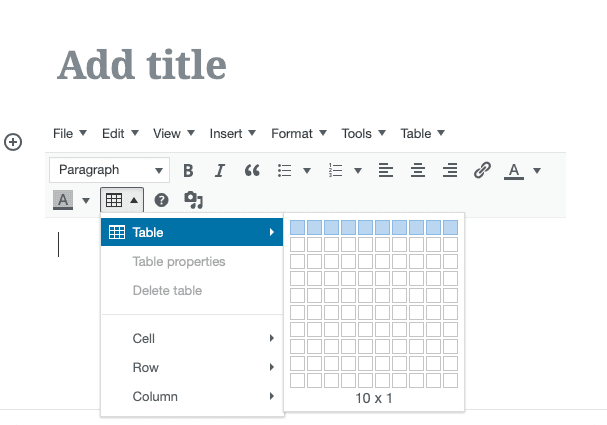Toggle bold formatting
Image resolution: width=607 pixels, height=425 pixels.
(188, 170)
